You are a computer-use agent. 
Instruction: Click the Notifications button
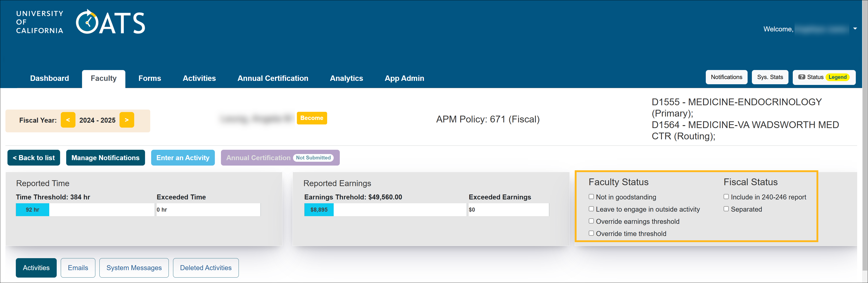pos(727,77)
